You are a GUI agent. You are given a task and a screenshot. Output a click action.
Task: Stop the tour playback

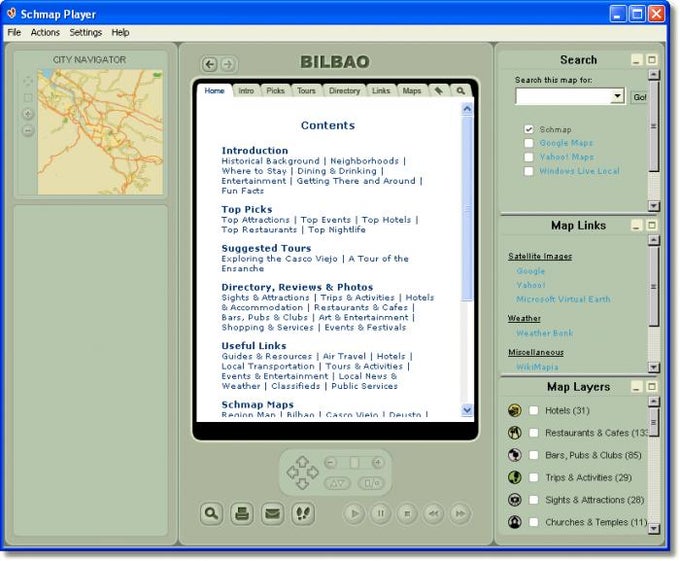coord(407,514)
